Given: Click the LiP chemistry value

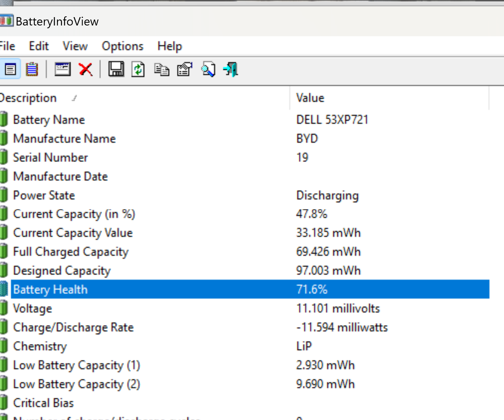Looking at the screenshot, I should click(304, 346).
